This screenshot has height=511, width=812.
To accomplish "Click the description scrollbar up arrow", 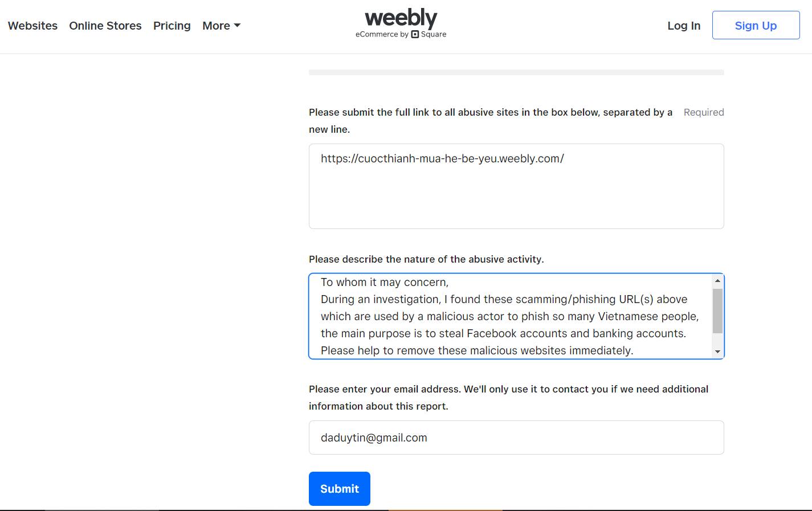I will coord(717,280).
